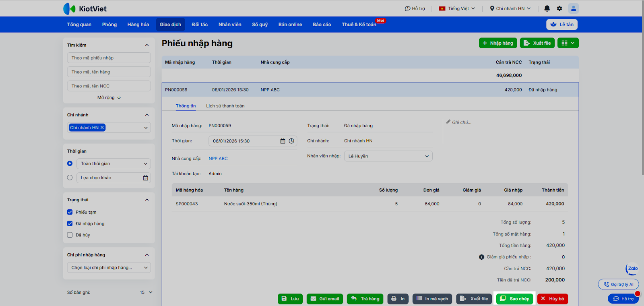Viewport: 644px width, 306px height.
Task: Click the bottom Xuất file button
Action: click(474, 299)
